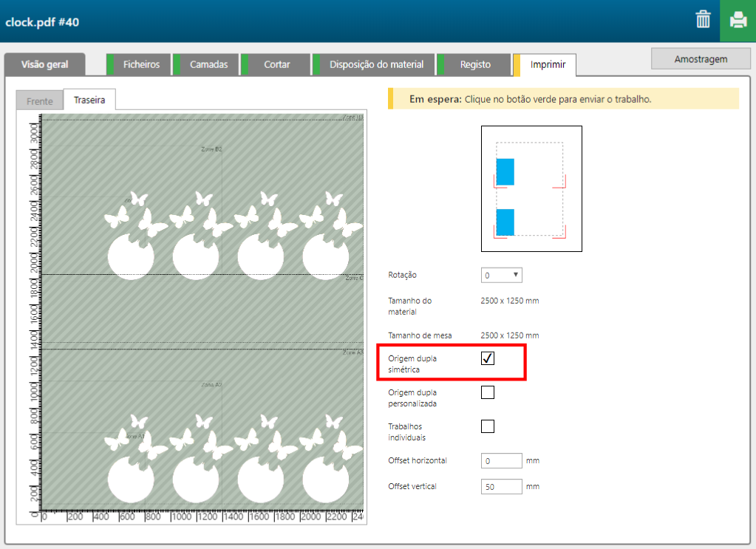Open Disposição do material tab
Viewport: 756px width, 549px height.
[376, 64]
